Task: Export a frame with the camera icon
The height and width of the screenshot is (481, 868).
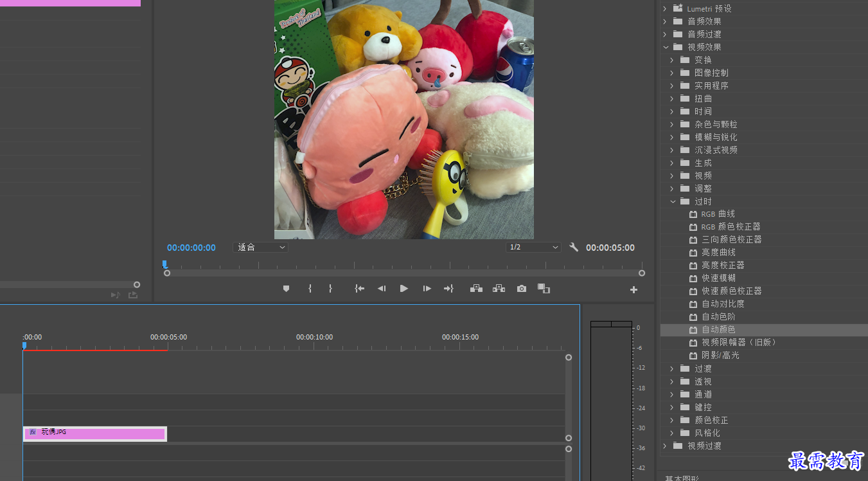Action: [522, 289]
